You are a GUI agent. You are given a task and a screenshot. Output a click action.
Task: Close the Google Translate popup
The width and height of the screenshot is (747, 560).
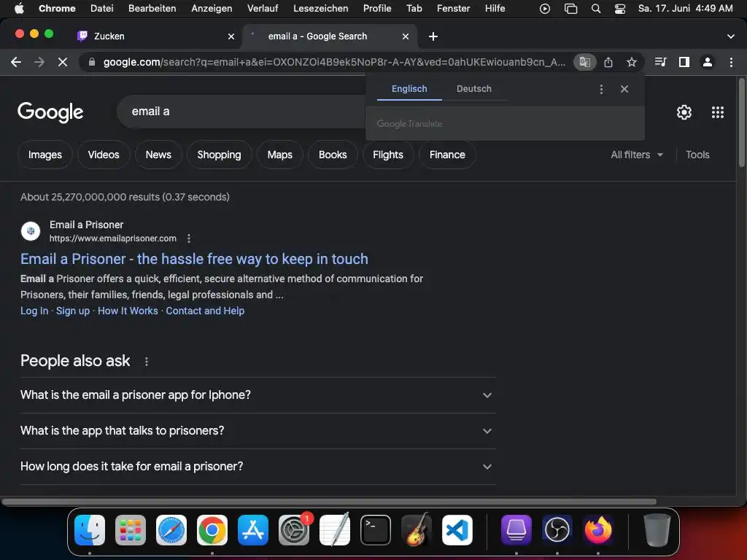click(x=624, y=89)
